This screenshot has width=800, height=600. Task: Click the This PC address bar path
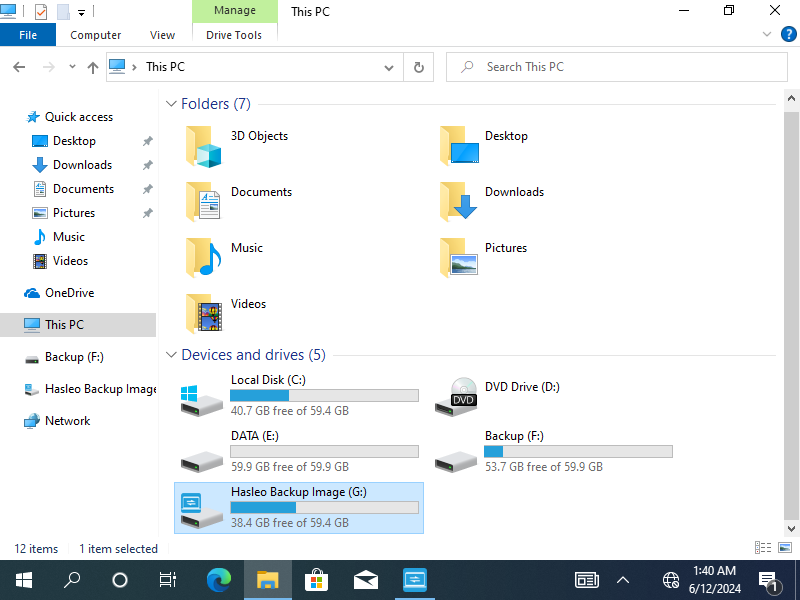click(x=165, y=67)
